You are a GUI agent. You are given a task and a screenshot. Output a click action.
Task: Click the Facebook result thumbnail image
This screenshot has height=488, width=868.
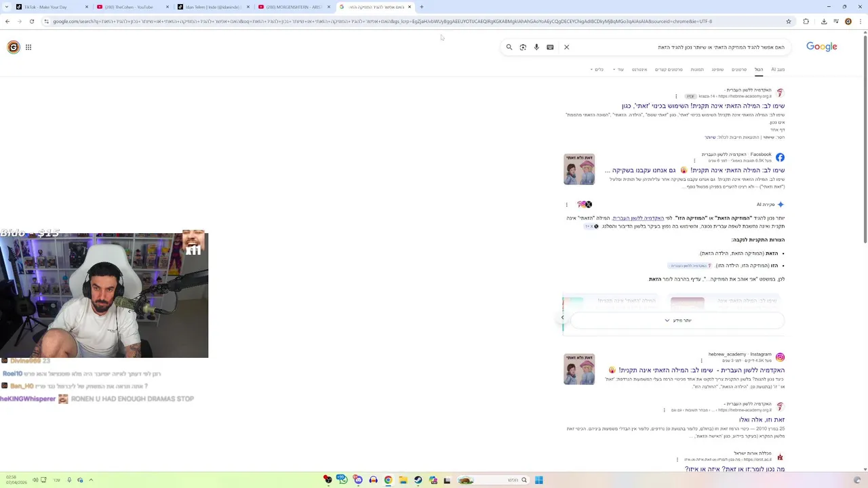click(579, 169)
